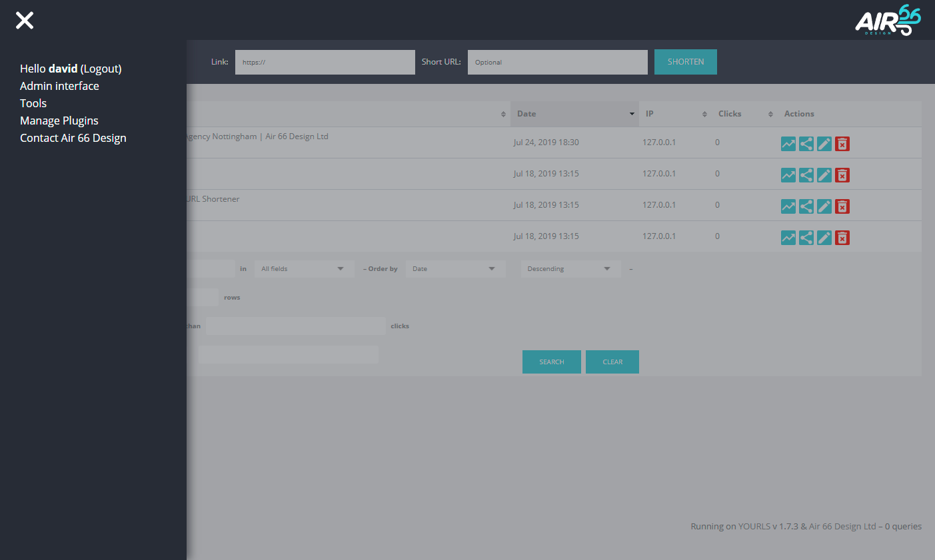The image size is (935, 560).
Task: Open the 'All fields' search dropdown
Action: 304,269
